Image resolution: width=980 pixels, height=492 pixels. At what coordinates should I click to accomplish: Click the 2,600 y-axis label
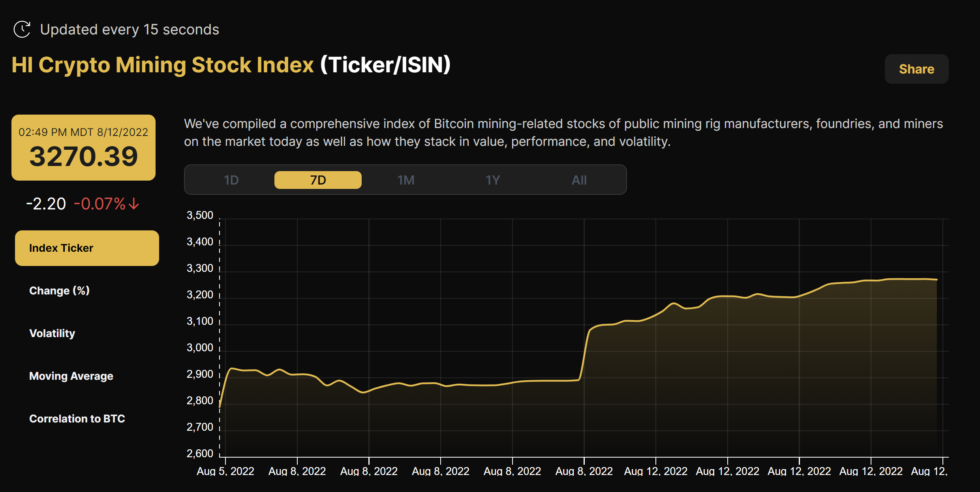click(200, 454)
